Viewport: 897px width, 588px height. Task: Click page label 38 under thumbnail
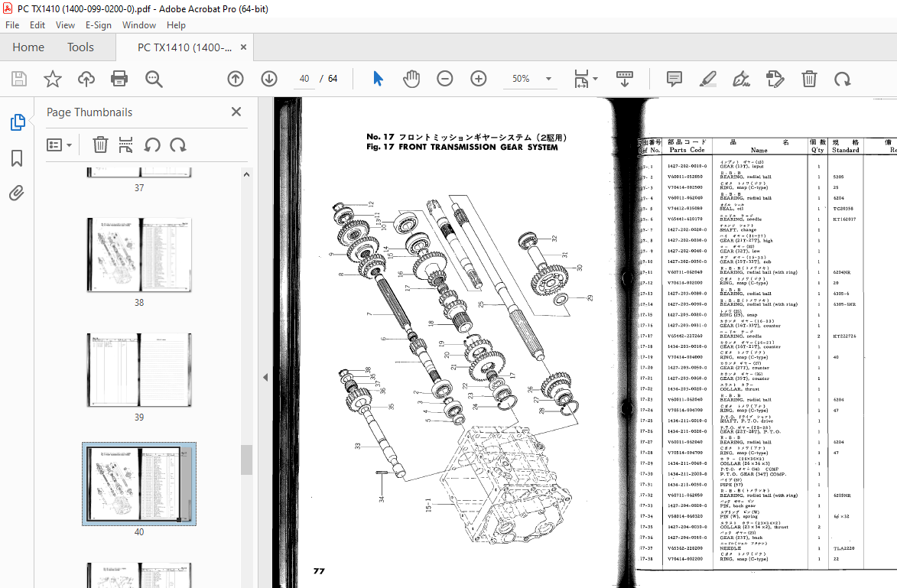click(x=139, y=303)
